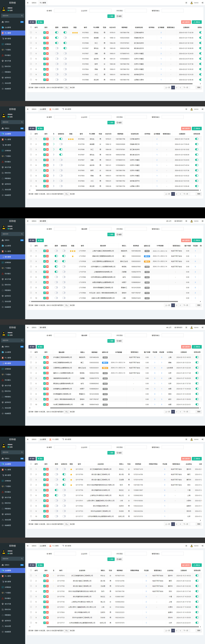The image size is (205, 644).
Task: Switch to the 牛人管理 tab in the fifth screenshot
Action: pyautogui.click(x=54, y=439)
